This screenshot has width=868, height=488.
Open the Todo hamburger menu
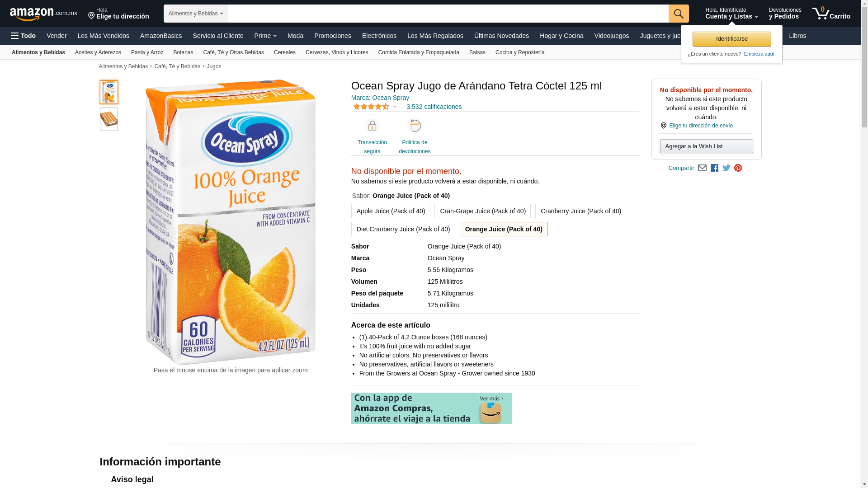pyautogui.click(x=23, y=36)
